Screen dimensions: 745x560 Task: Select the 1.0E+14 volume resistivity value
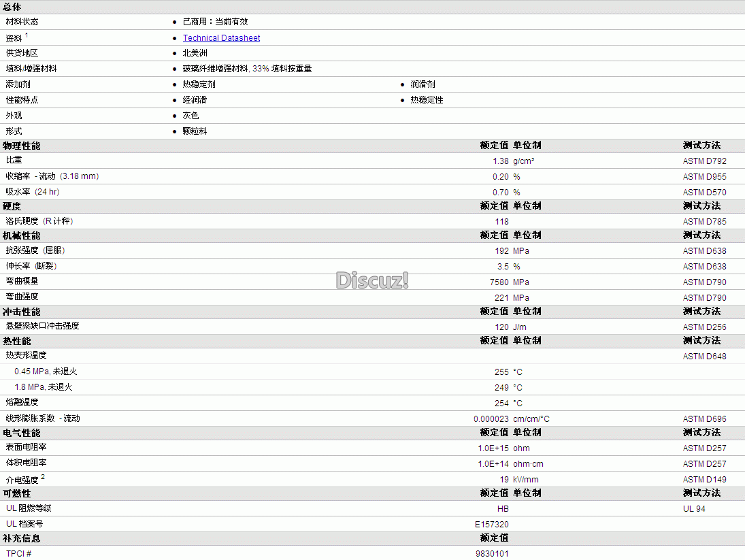pos(493,465)
